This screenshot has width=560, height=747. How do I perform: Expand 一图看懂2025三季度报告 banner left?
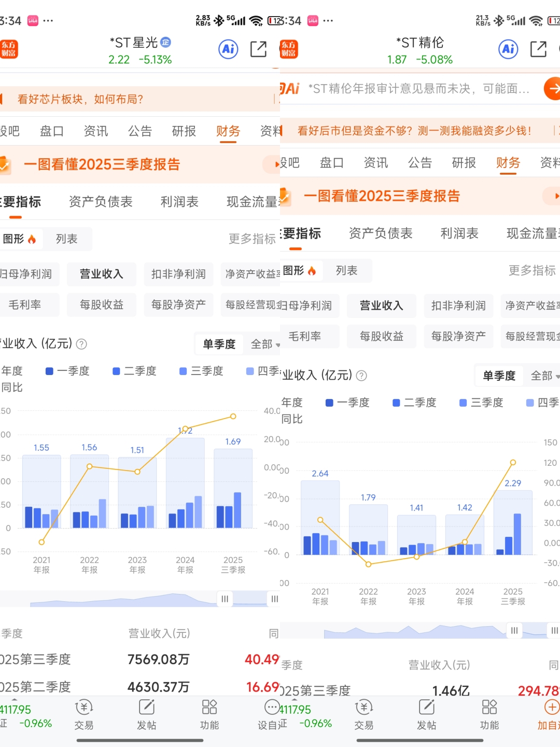point(140,164)
